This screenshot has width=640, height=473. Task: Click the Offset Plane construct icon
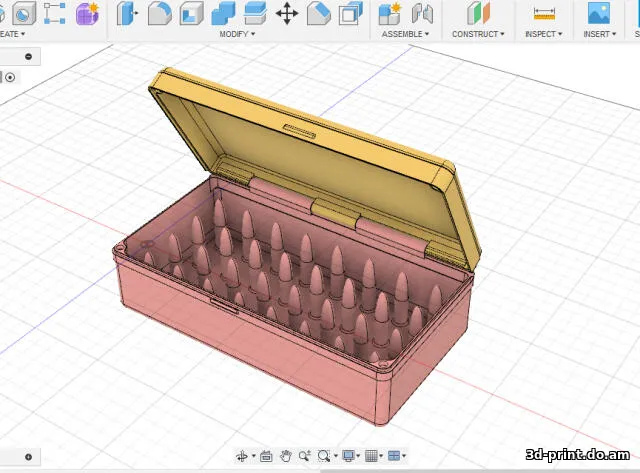(x=479, y=13)
